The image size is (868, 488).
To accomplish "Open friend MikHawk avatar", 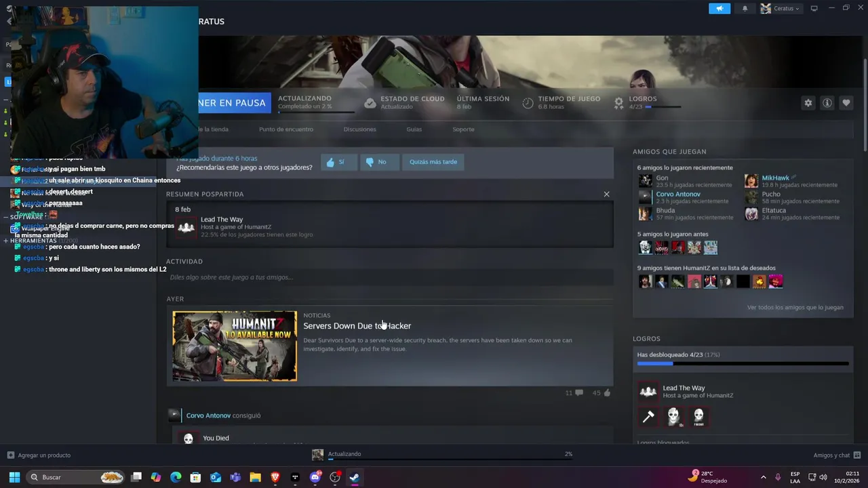I will pyautogui.click(x=751, y=181).
